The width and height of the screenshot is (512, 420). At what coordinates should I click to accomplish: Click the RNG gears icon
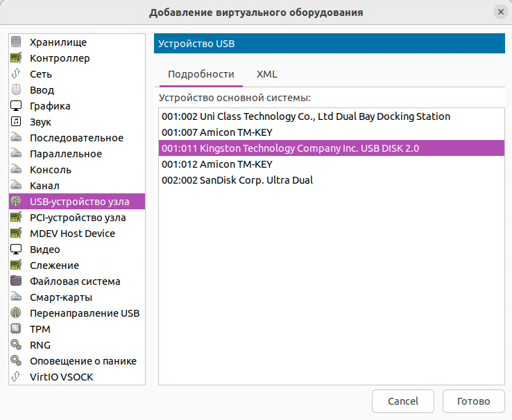(16, 345)
